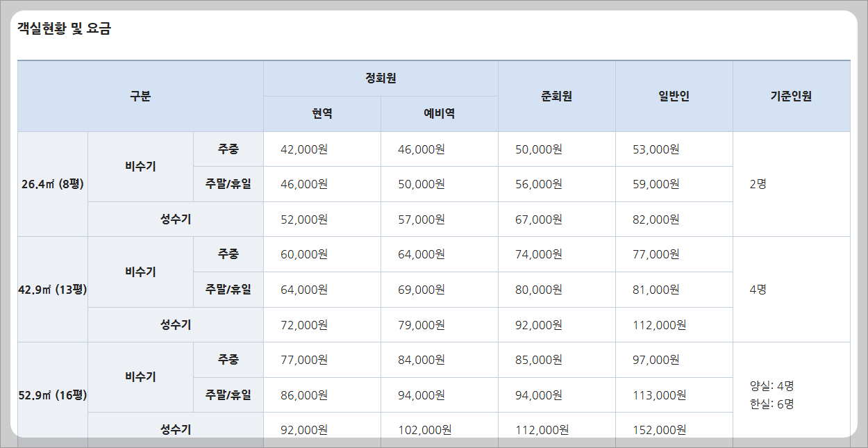This screenshot has width=868, height=448.
Task: Select the 기준인원 header cell
Action: [x=792, y=95]
